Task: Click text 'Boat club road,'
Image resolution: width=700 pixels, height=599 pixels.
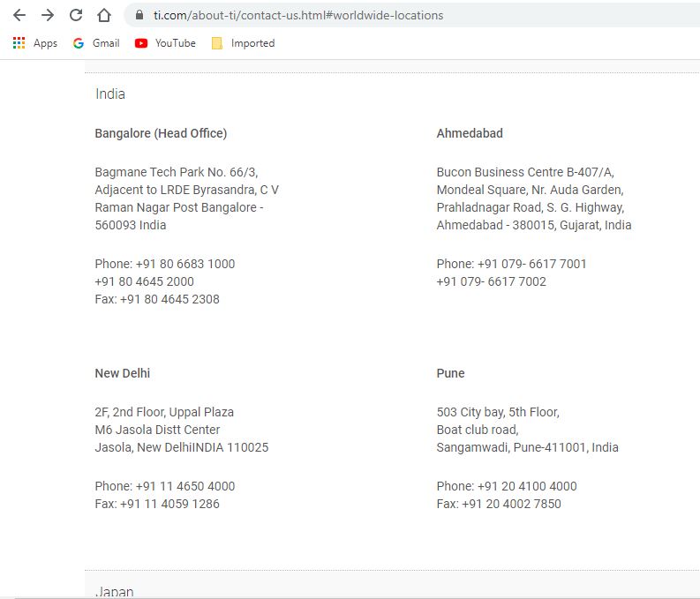Action: (478, 430)
